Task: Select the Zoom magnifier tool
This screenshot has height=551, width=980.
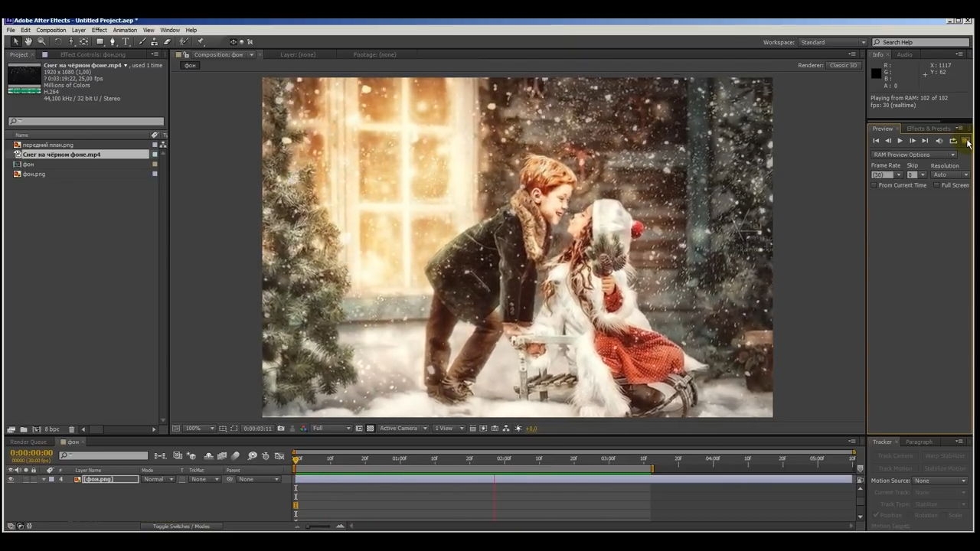Action: click(41, 42)
